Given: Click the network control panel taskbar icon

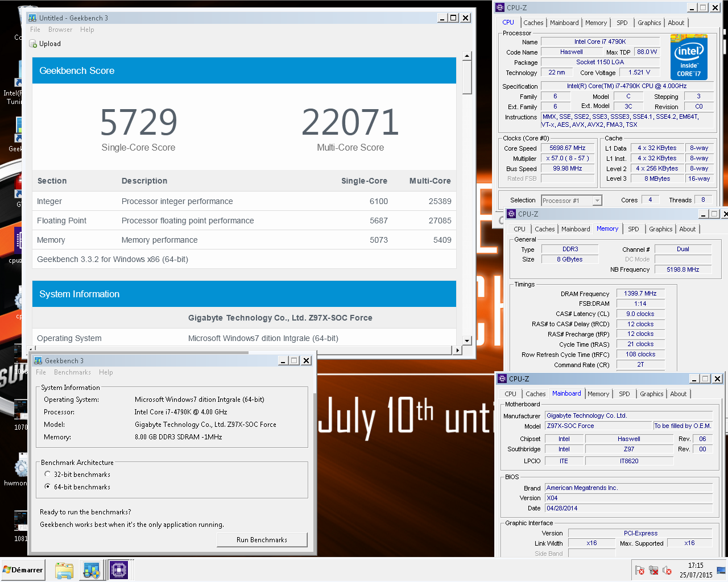Looking at the screenshot, I should 92,570.
